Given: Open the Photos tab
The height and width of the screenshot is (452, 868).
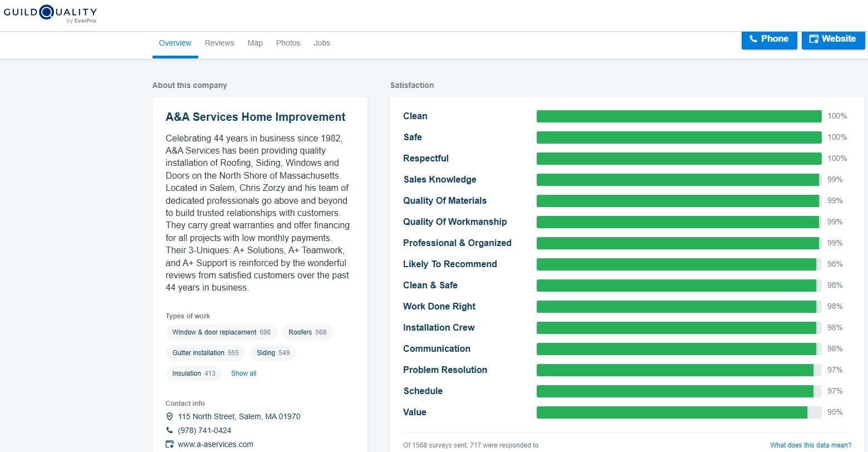Looking at the screenshot, I should [x=288, y=43].
